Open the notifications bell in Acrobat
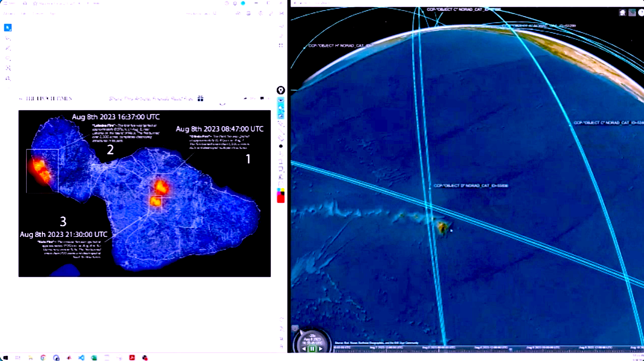The height and width of the screenshot is (361, 644). [x=235, y=3]
